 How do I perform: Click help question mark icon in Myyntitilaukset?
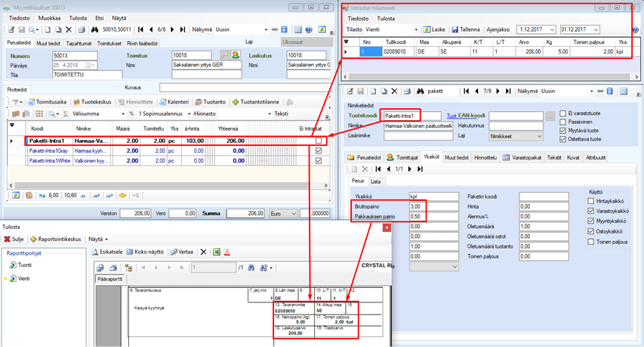(310, 29)
